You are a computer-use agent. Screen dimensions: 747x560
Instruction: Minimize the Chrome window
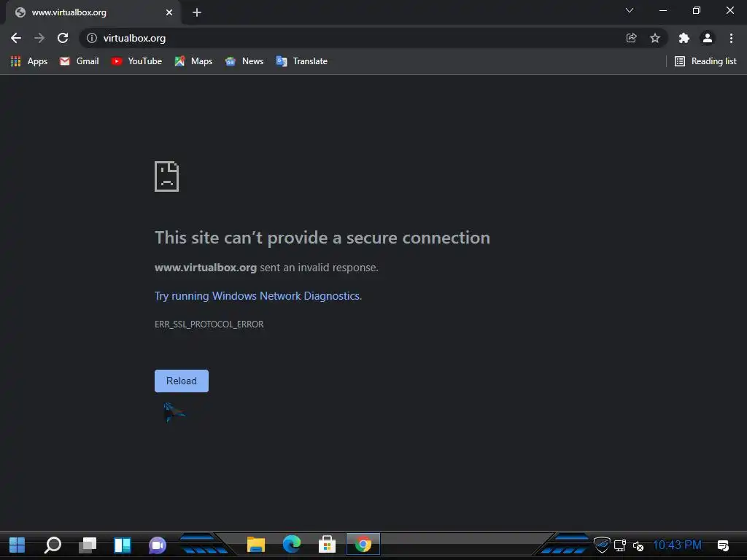tap(663, 10)
